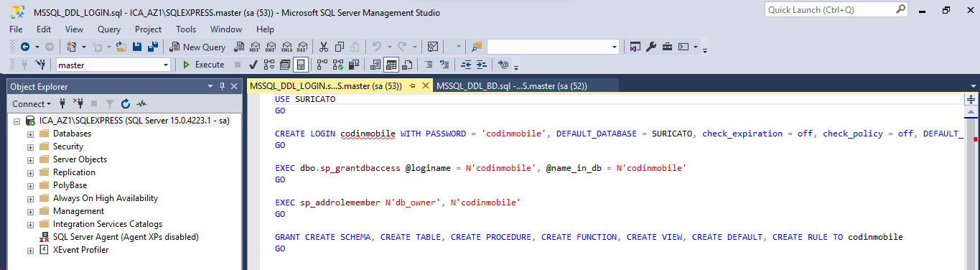Open the Help menu
980x270 pixels.
(265, 29)
